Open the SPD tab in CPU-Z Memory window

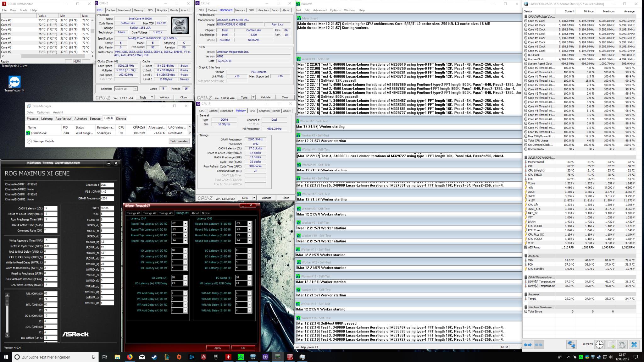tap(252, 111)
